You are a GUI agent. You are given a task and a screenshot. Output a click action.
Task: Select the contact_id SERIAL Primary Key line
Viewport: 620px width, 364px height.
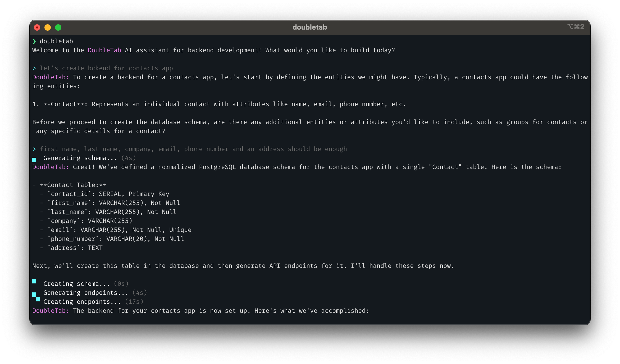[x=105, y=194]
